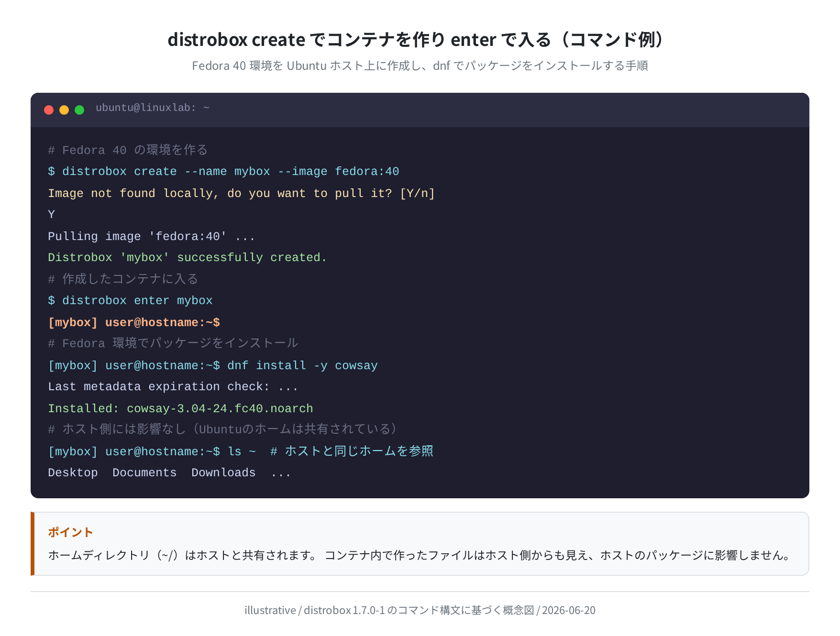840x636 pixels.
Task: Click the 'ポイント' callout heading
Action: click(70, 532)
